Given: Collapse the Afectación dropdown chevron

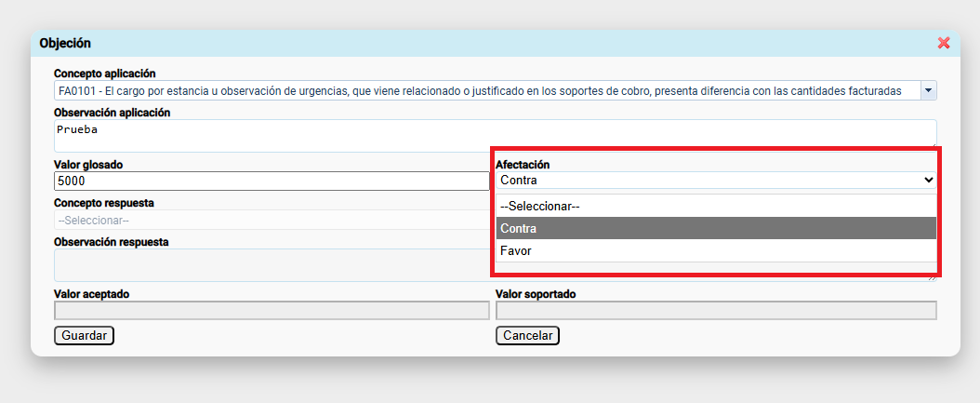Looking at the screenshot, I should tap(927, 181).
